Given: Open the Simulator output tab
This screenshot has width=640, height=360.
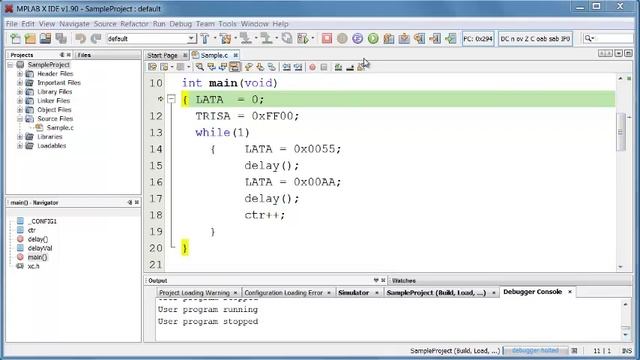Looking at the screenshot, I should [353, 293].
